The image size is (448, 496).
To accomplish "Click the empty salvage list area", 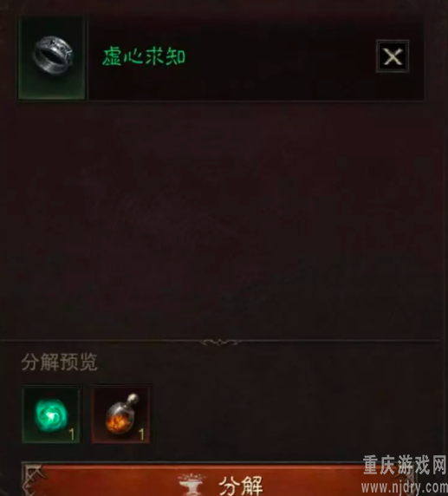I will click(221, 220).
